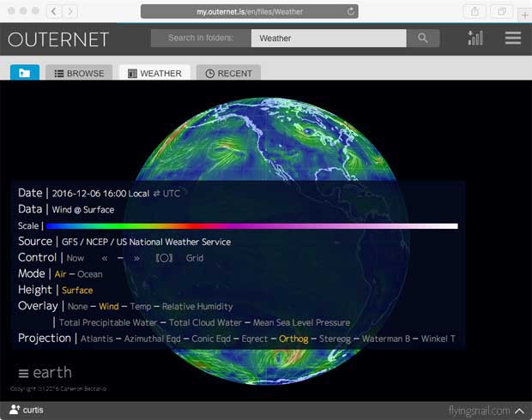Select Air mode
This screenshot has width=532, height=420.
tap(60, 274)
